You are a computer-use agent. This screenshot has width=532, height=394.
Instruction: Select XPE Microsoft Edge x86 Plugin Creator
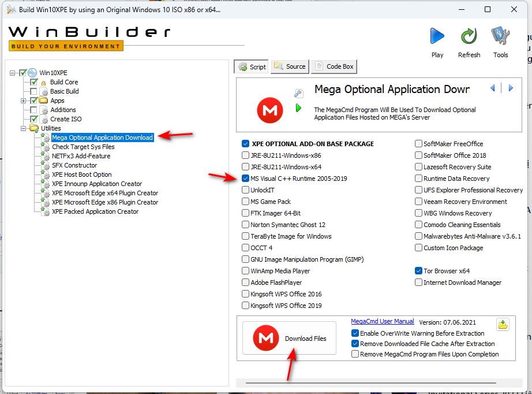click(105, 202)
